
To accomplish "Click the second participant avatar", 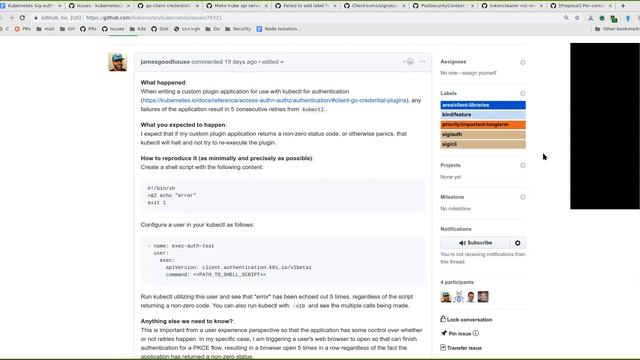I will point(458,297).
